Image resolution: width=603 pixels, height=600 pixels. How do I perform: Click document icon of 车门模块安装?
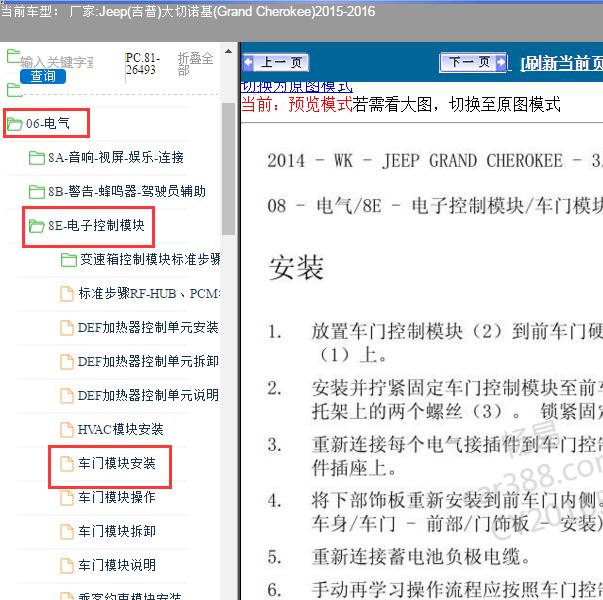tap(67, 463)
